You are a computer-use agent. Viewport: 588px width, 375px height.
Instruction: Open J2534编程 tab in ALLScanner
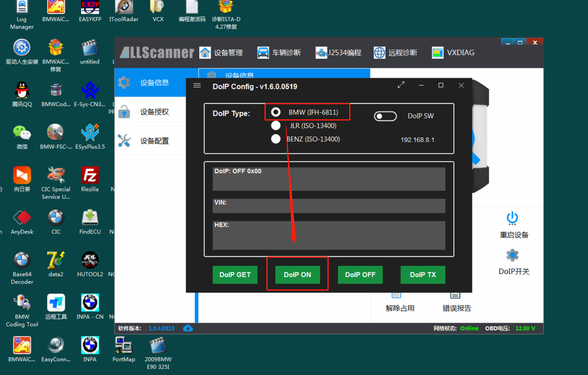click(x=338, y=53)
